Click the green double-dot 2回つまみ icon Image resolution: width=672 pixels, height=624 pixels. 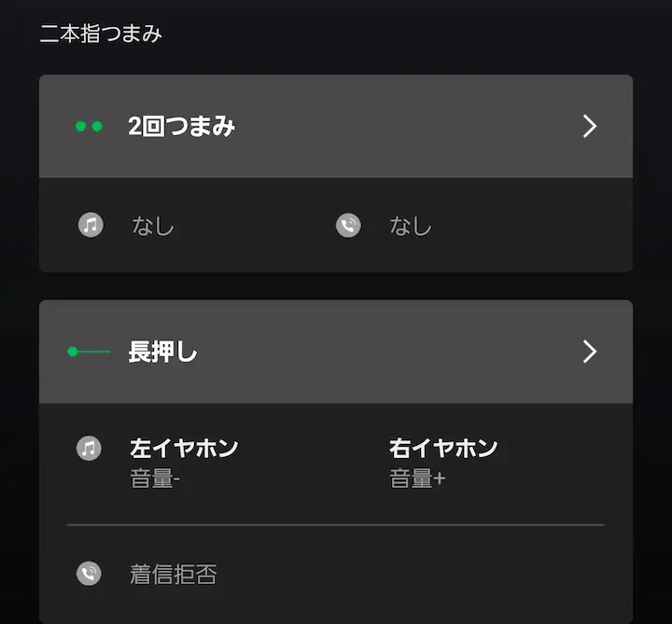click(89, 127)
